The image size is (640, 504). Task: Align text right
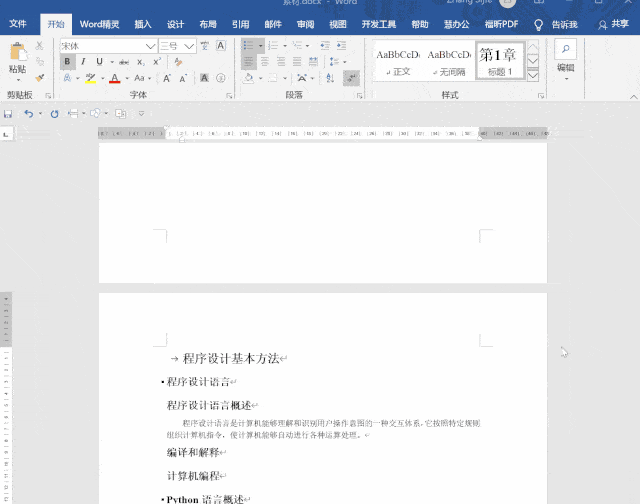[281, 62]
